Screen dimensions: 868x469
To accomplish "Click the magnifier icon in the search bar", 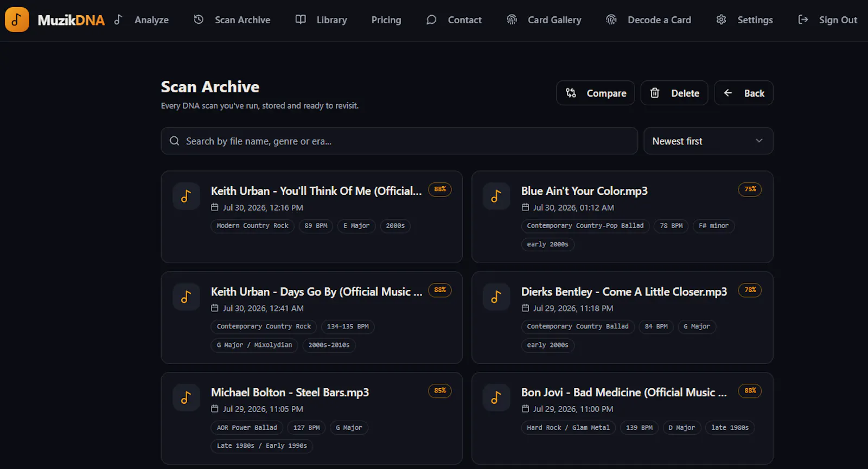I will tap(174, 141).
